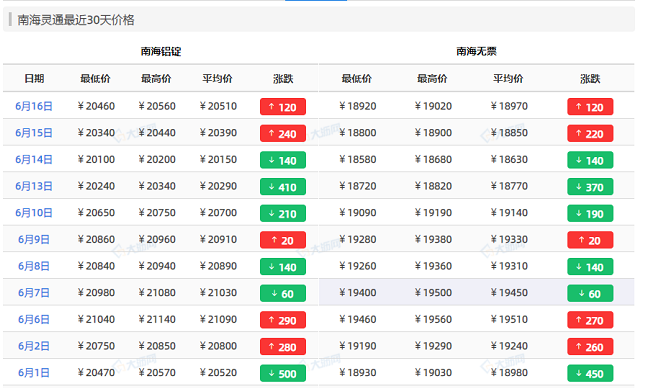650x388 pixels.
Task: Click the red up 220 badge
Action: click(590, 133)
